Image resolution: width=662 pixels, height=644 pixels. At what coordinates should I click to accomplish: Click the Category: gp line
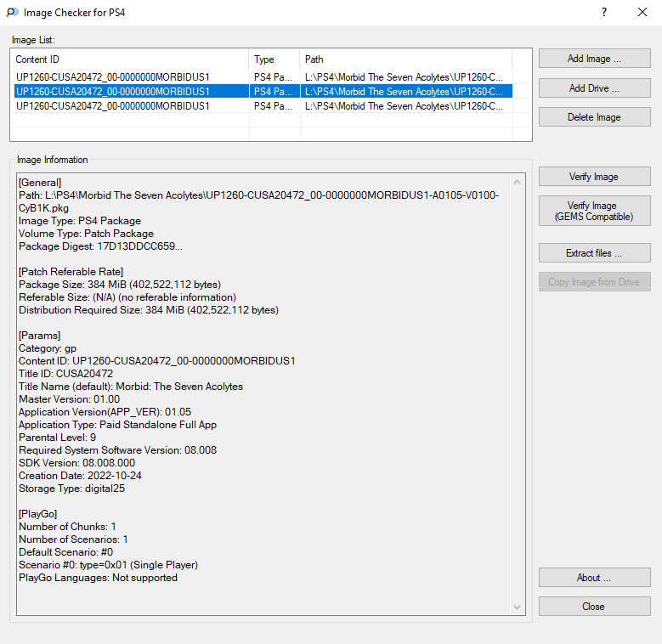[48, 348]
